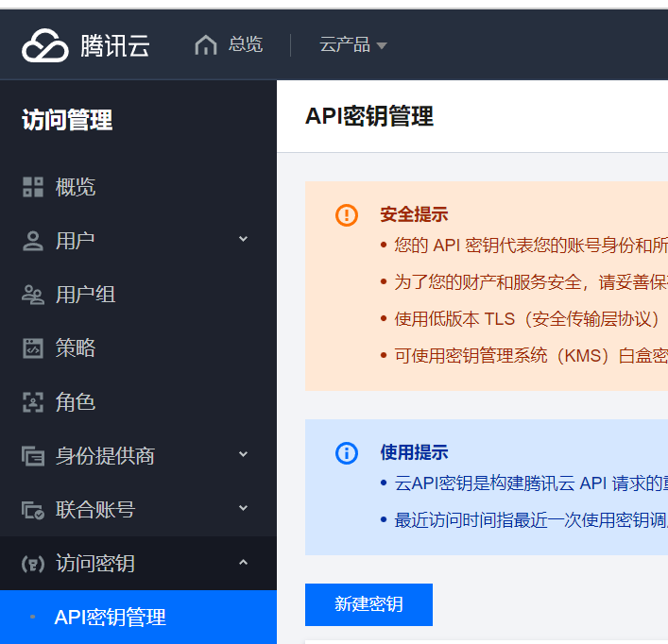Select 联合账号 in the sidebar

(95, 510)
